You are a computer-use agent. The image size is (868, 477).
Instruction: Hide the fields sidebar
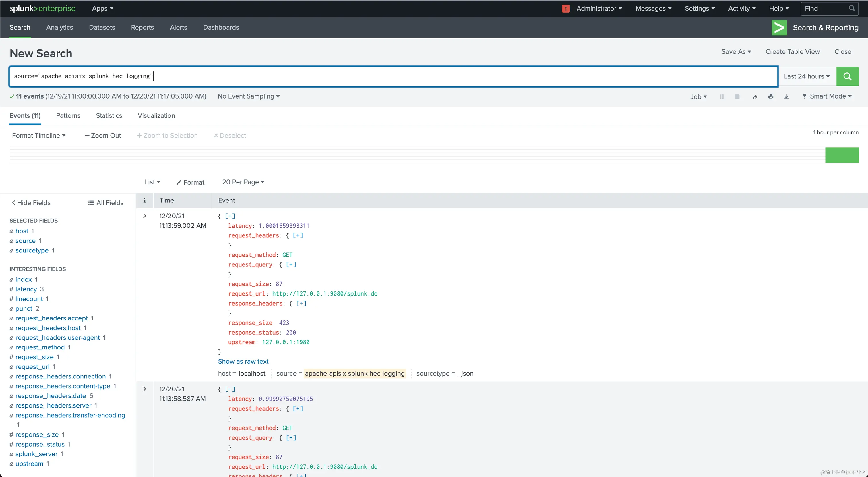pos(31,203)
